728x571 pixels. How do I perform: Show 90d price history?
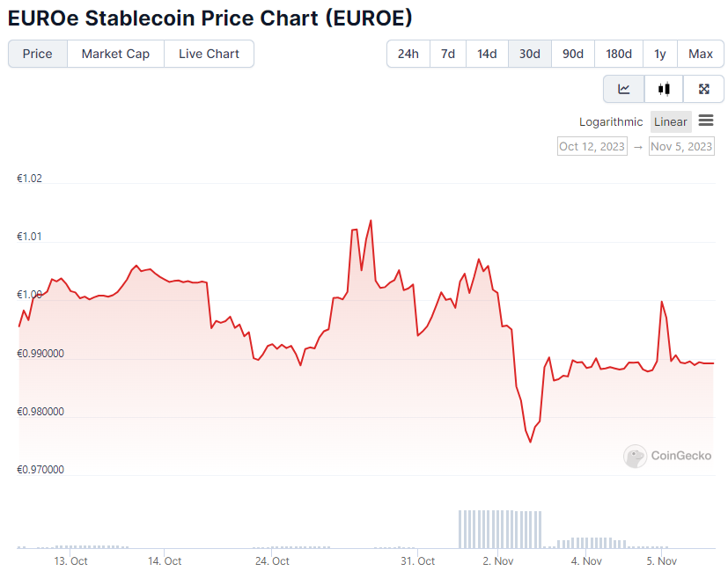(573, 54)
